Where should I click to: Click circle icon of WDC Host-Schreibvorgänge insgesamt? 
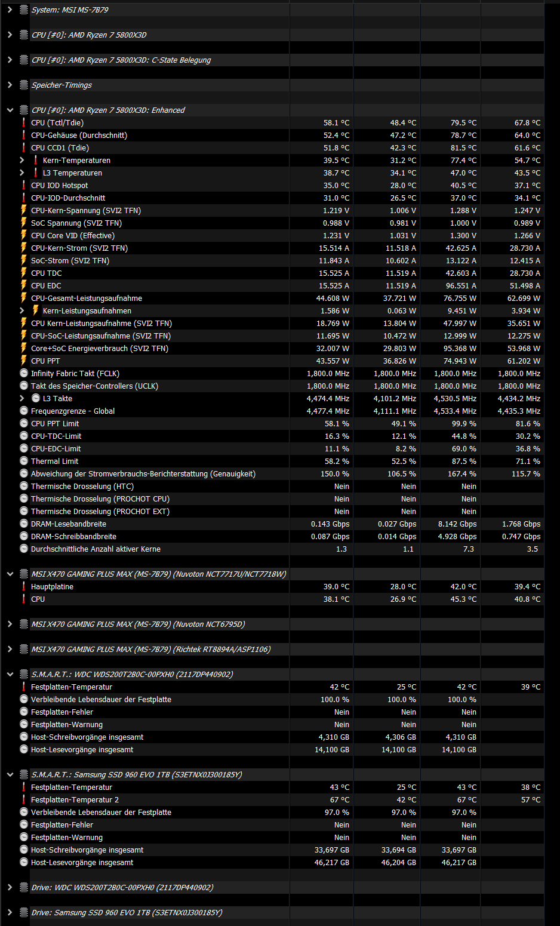click(24, 737)
